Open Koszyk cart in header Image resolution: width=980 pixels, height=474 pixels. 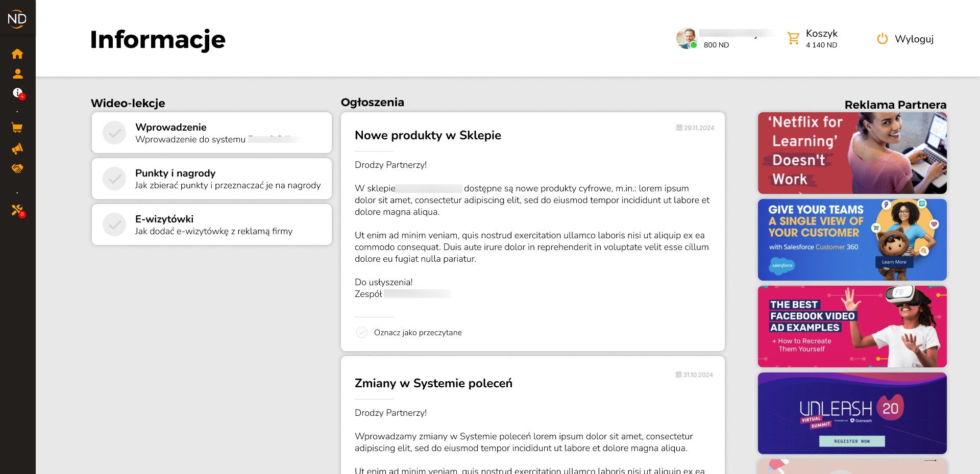[813, 39]
